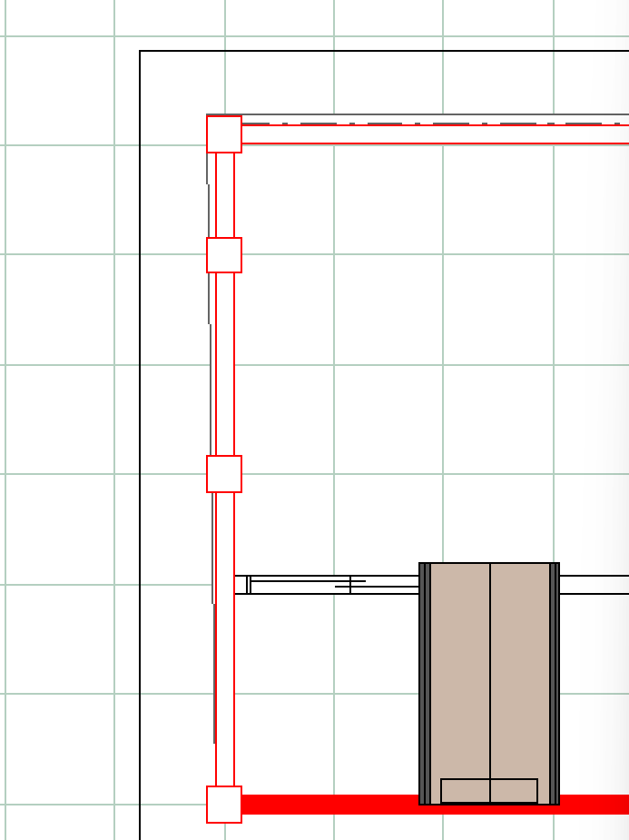Select small left rectangle at cabinet bottom
The height and width of the screenshot is (840, 629).
click(x=466, y=791)
